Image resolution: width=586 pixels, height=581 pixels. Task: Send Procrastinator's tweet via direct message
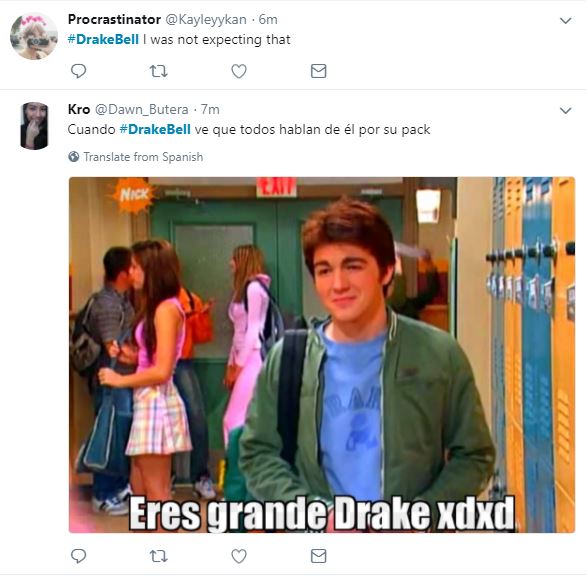tap(318, 71)
